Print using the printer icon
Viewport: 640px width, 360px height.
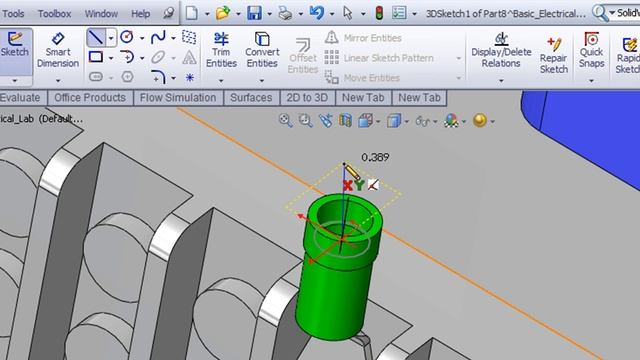[x=285, y=13]
